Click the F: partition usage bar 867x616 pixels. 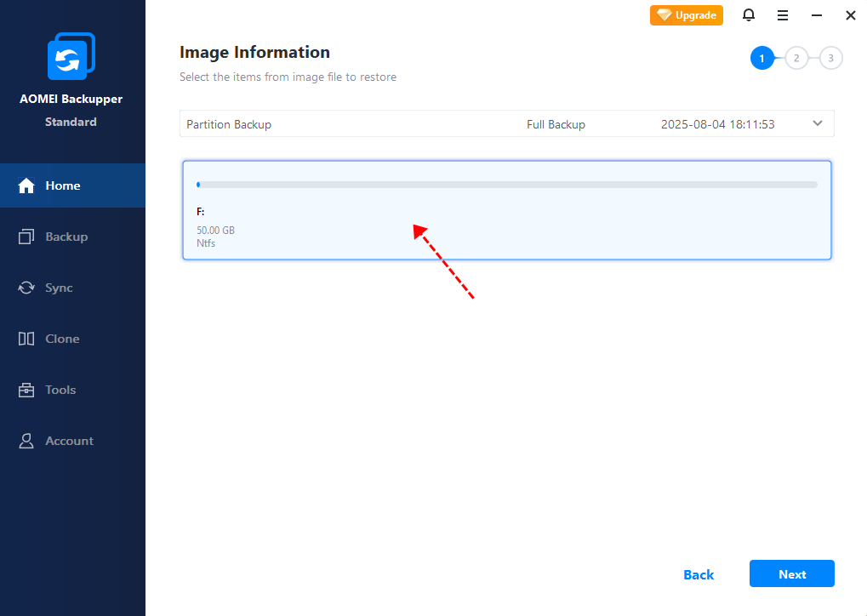(x=506, y=184)
